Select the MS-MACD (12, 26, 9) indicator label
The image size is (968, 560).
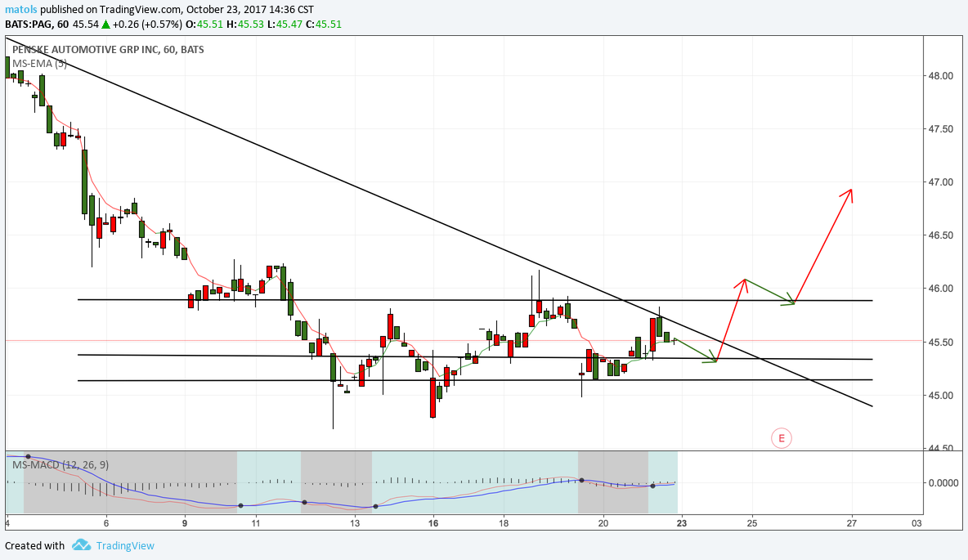point(60,465)
